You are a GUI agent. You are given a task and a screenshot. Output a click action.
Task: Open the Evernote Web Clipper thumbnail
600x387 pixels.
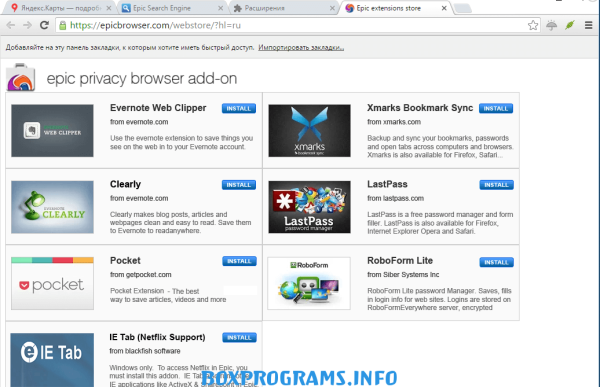coord(52,131)
